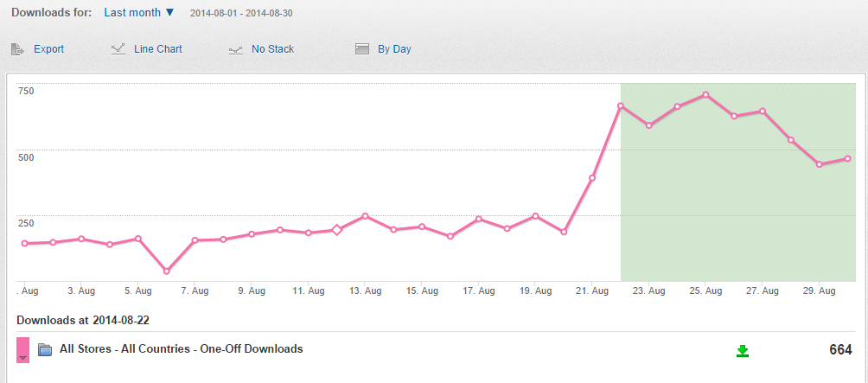Click the 13. Aug axis label

(364, 290)
